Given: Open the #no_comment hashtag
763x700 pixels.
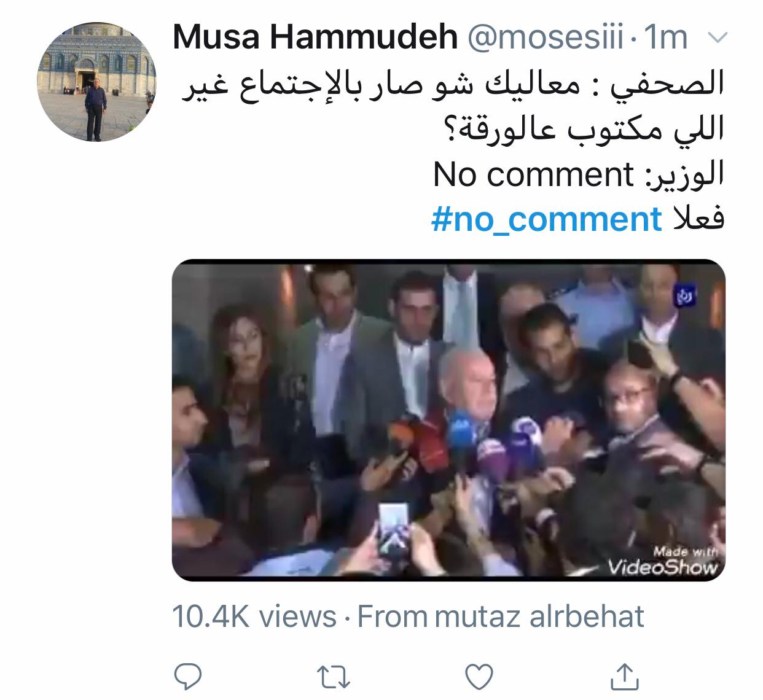Looking at the screenshot, I should pyautogui.click(x=547, y=219).
